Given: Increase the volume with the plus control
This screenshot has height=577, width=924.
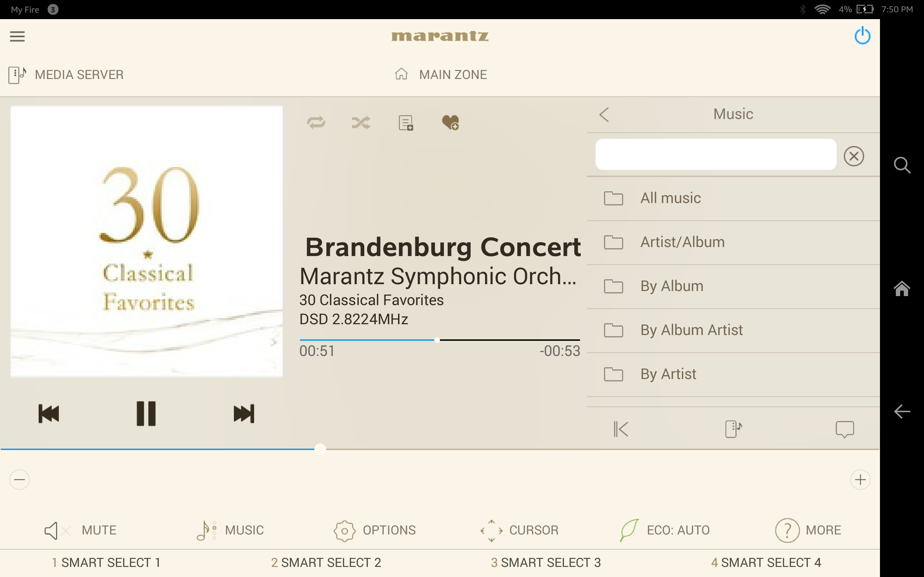Looking at the screenshot, I should (860, 480).
